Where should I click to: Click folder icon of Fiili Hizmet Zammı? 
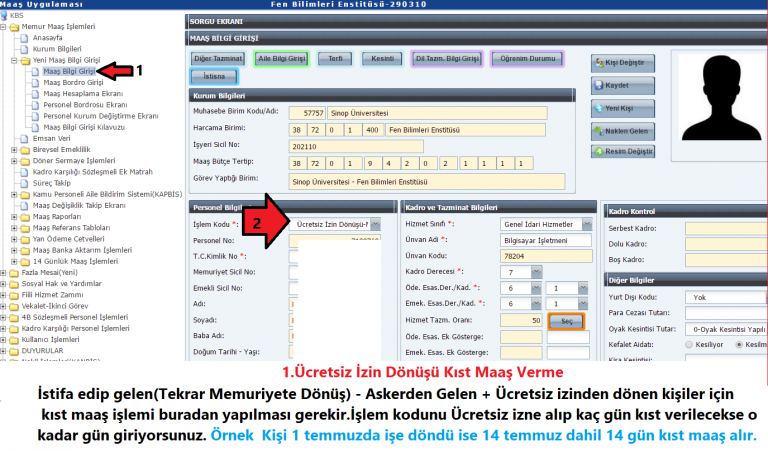tap(14, 295)
